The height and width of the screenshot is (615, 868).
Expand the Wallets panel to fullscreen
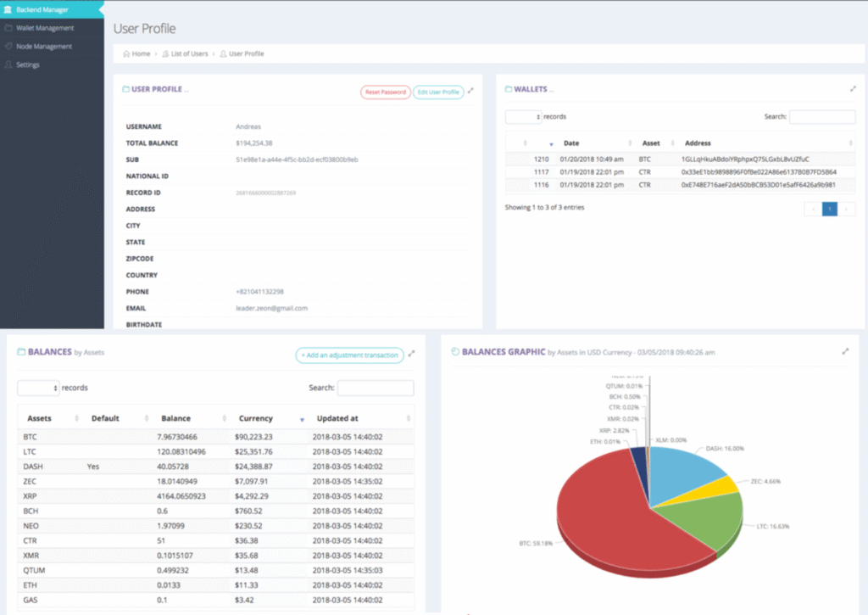pos(853,89)
